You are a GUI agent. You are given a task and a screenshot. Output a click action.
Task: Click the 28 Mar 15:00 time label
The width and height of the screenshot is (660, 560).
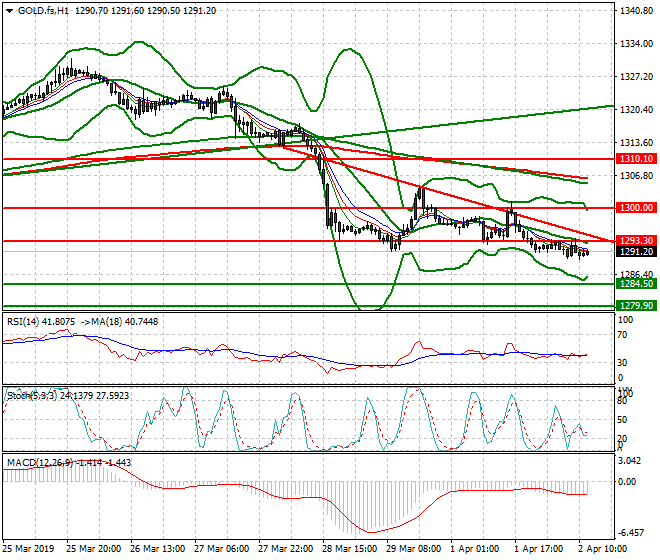pos(350,549)
